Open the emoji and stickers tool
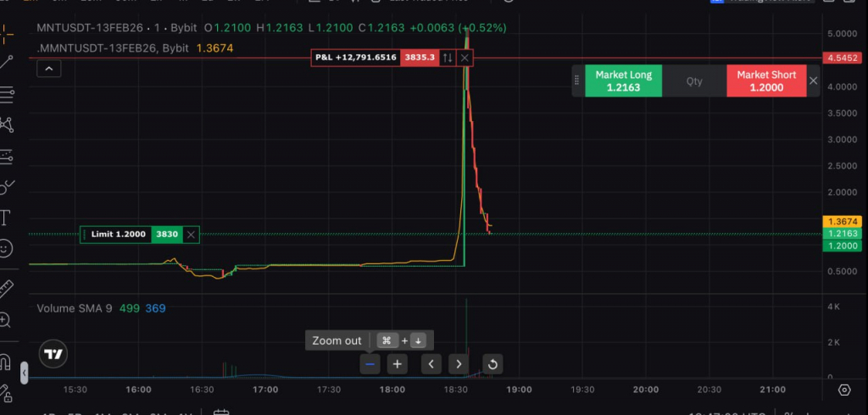The image size is (868, 415). click(6, 249)
